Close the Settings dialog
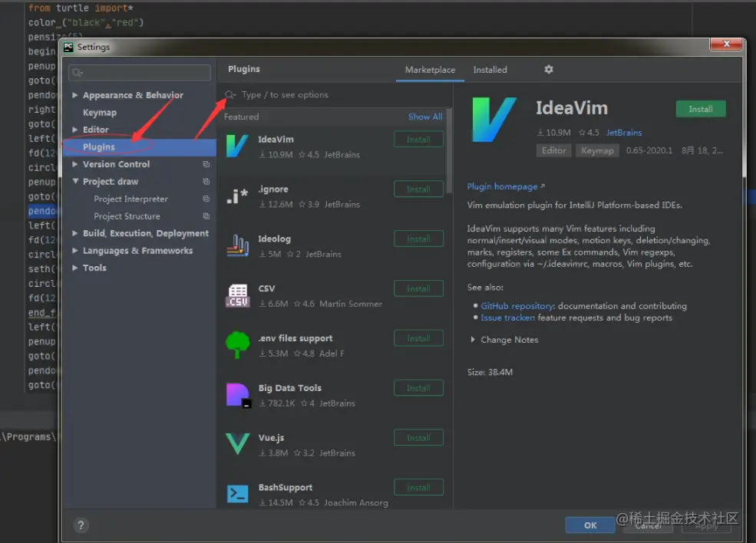 tap(726, 44)
